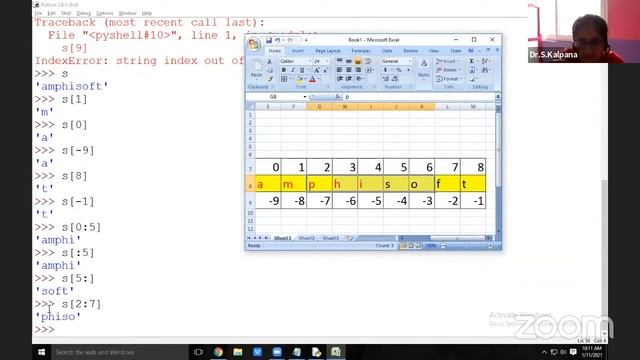Click the zoom out minus button in Excel
The image size is (640, 360).
pyautogui.click(x=443, y=246)
